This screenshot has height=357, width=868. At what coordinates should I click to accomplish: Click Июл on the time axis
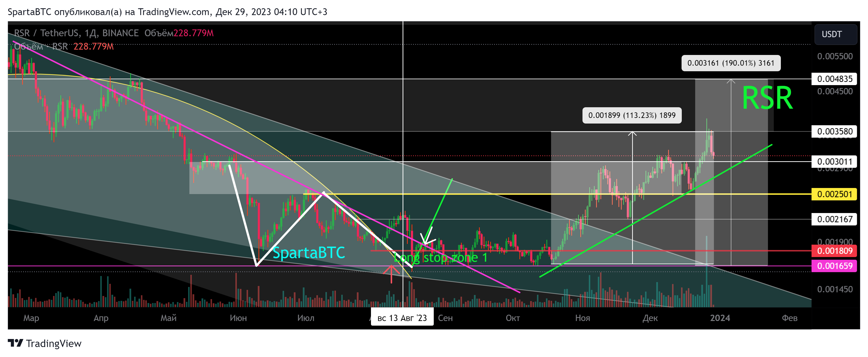coord(306,318)
